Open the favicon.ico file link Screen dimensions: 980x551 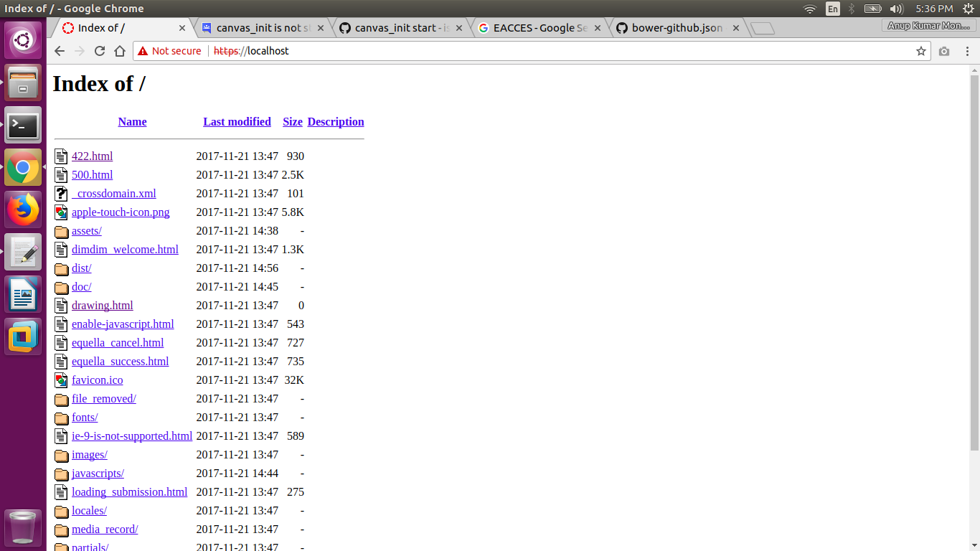point(97,380)
